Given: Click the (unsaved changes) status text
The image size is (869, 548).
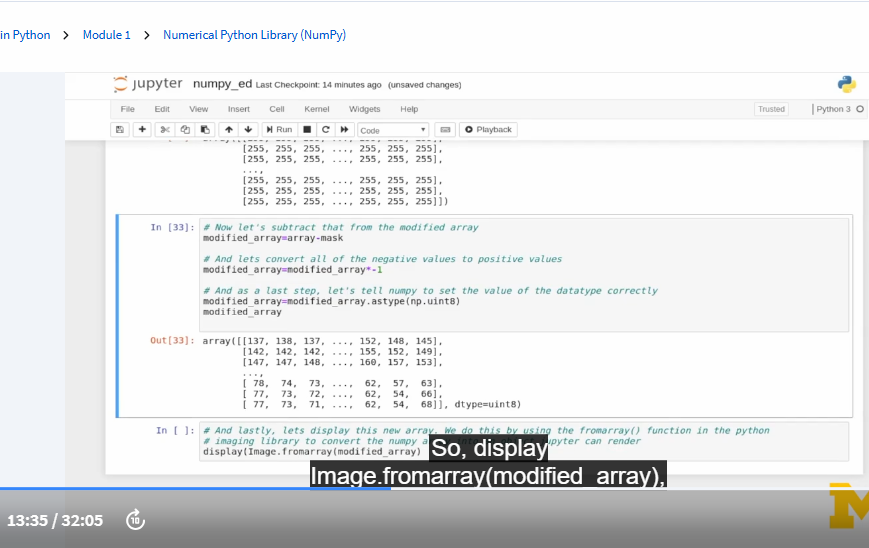Looking at the screenshot, I should point(425,85).
